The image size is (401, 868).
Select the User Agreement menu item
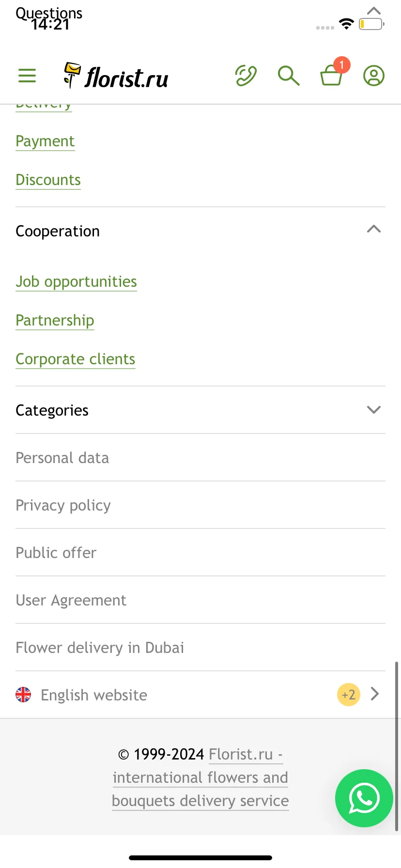(200, 600)
